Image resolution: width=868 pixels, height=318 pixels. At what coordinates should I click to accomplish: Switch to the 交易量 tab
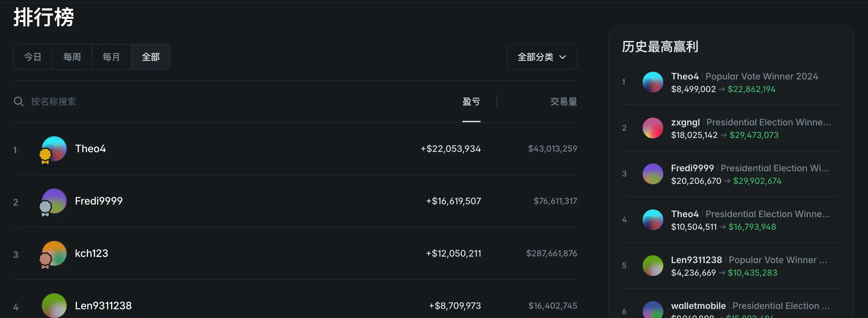563,101
